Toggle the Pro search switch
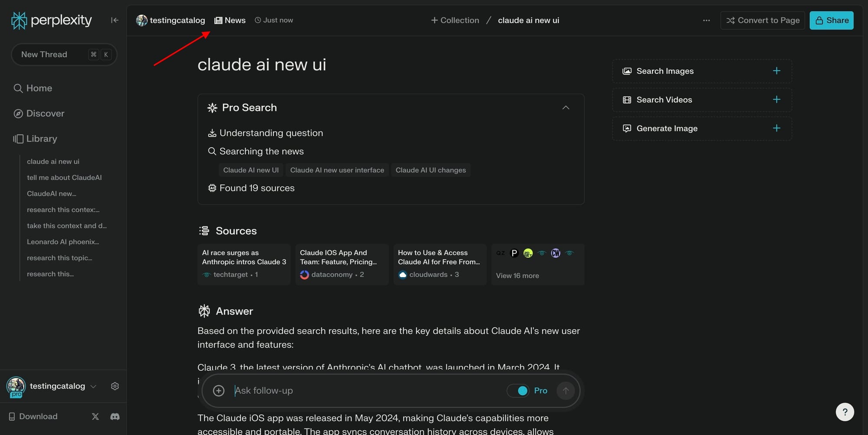 coord(518,391)
